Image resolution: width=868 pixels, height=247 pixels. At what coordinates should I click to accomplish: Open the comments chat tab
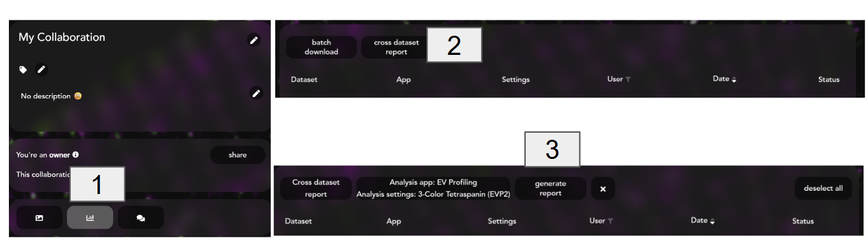[x=141, y=218]
